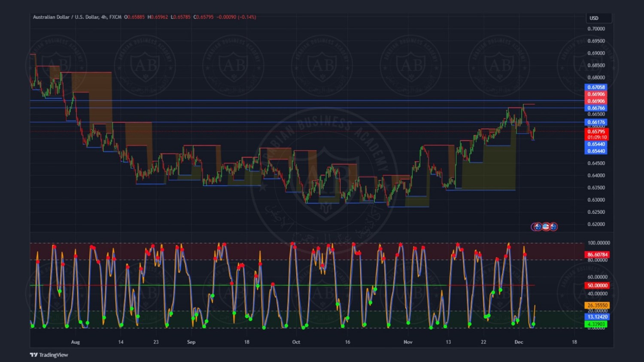Click the Dec label on time axis

(x=519, y=342)
